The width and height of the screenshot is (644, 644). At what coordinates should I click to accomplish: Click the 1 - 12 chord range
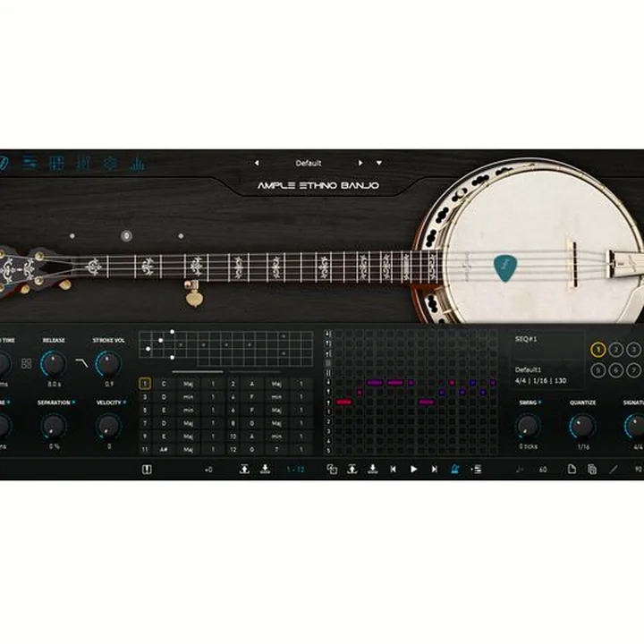(x=295, y=469)
